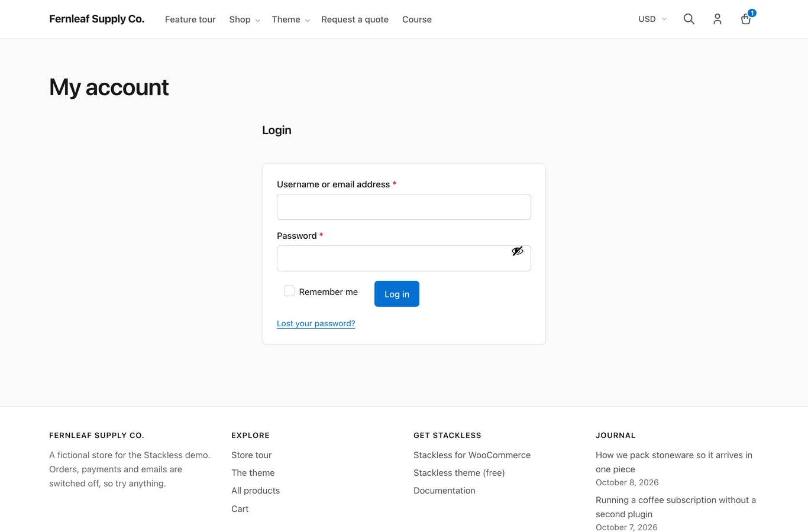The width and height of the screenshot is (808, 532).
Task: Click the JOURNAL footer heading
Action: click(616, 435)
